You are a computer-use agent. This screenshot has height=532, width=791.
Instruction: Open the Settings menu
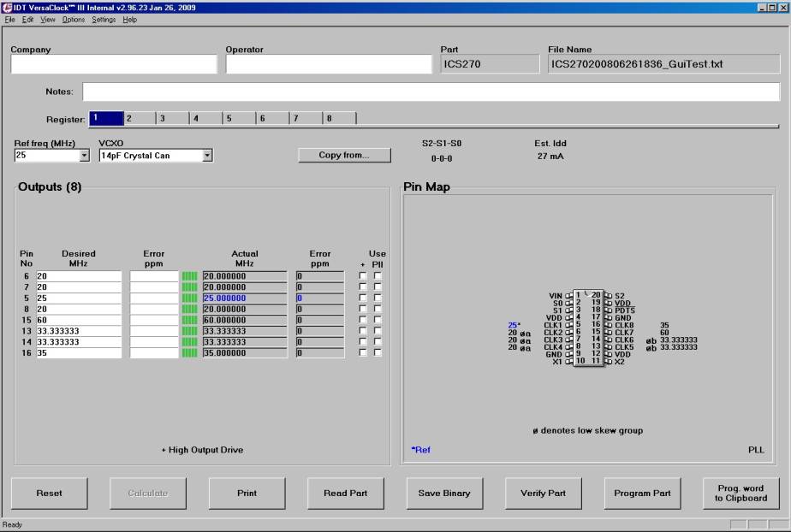tap(104, 20)
